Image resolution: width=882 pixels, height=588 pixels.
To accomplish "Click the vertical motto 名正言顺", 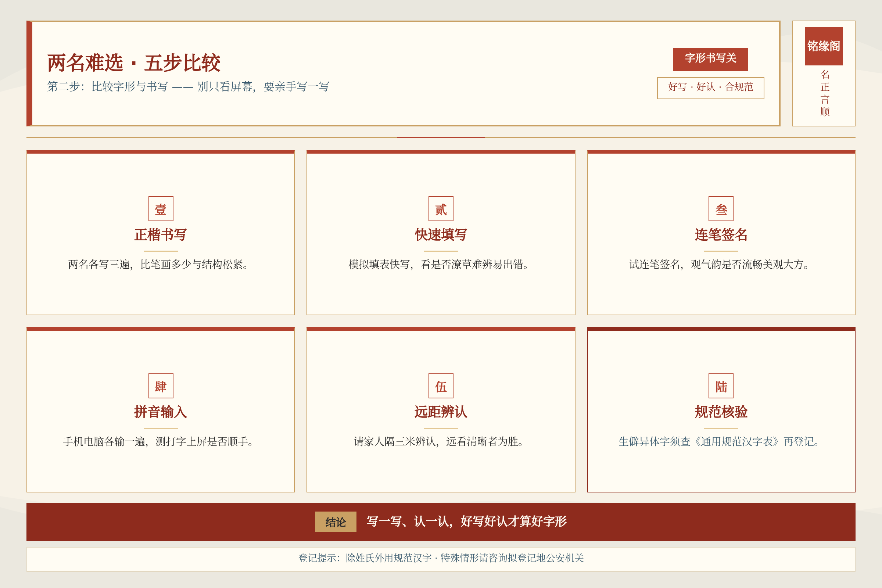I will [825, 93].
